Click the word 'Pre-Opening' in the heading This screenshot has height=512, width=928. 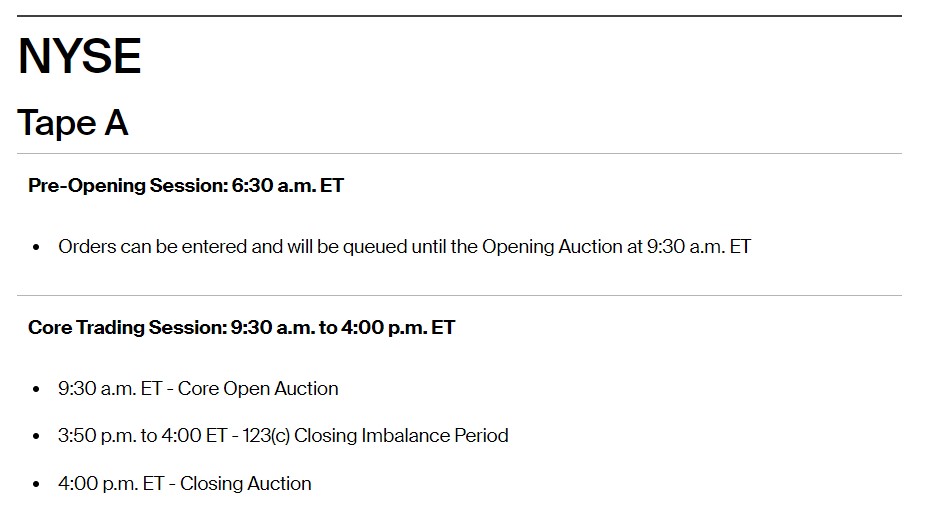(x=86, y=185)
